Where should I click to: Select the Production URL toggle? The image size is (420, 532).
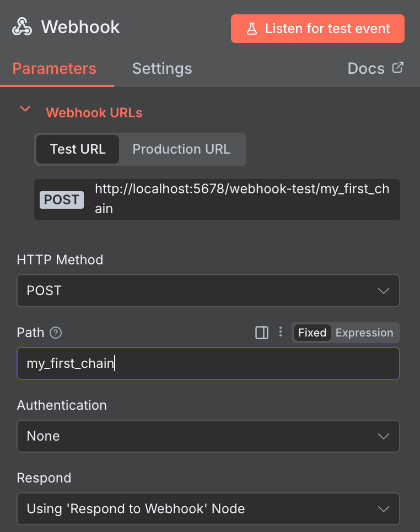[x=181, y=149]
